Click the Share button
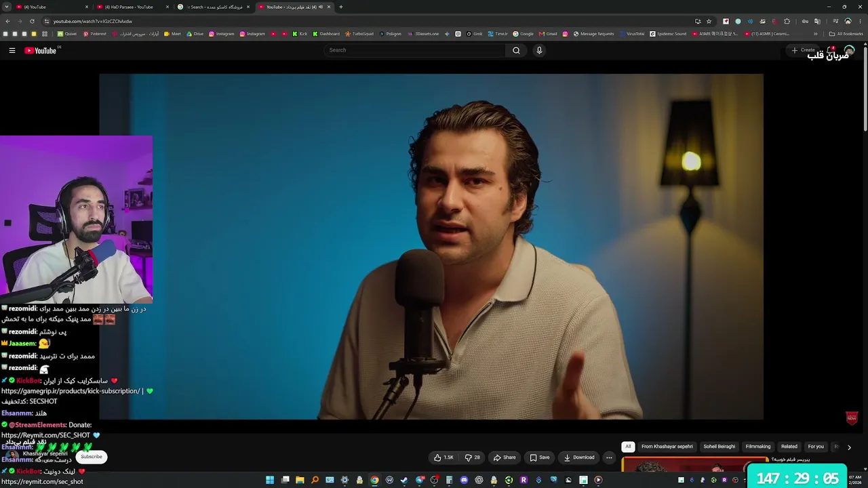Screen dimensions: 868x488 pyautogui.click(x=505, y=457)
